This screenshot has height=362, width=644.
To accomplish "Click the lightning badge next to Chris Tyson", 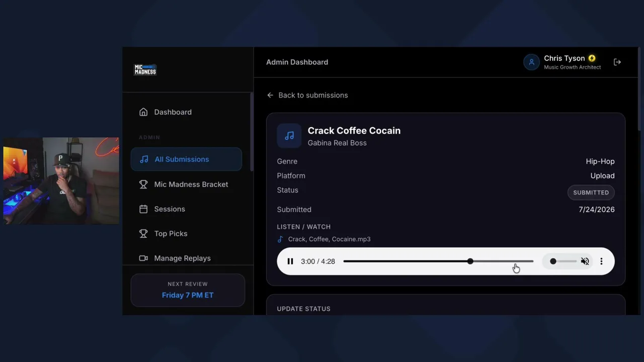I will tap(592, 58).
